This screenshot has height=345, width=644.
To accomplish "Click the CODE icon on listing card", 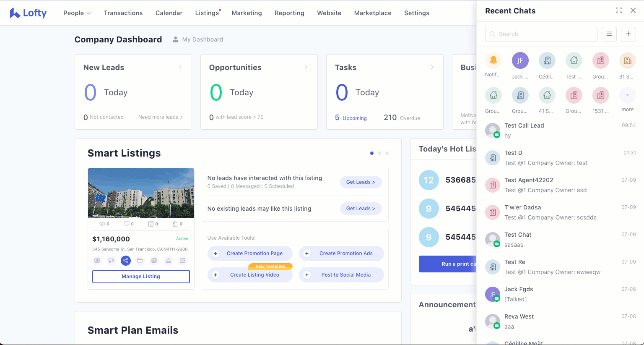I will tap(182, 261).
